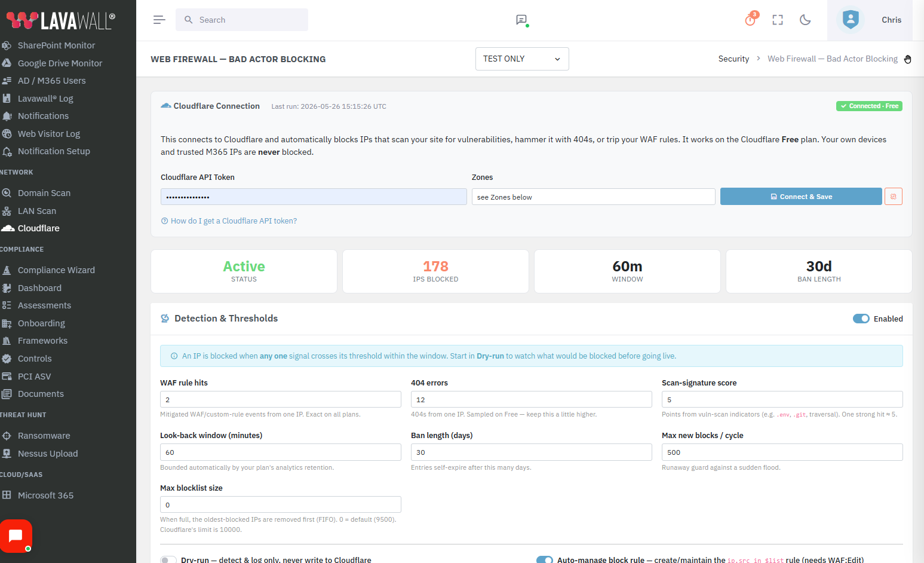Open the TEST ONLY dropdown
Viewport: 924px width, 563px height.
point(522,59)
